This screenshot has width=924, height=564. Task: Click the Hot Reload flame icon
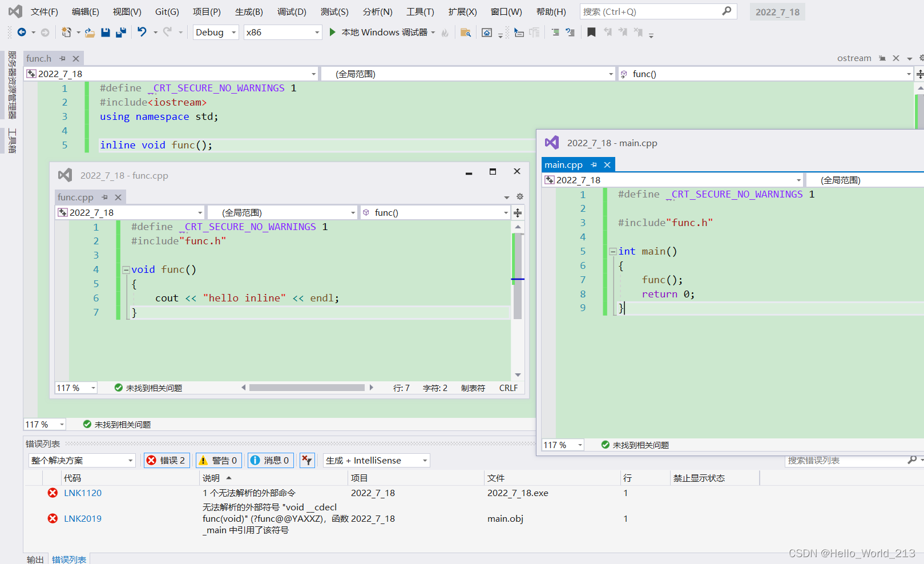point(445,33)
